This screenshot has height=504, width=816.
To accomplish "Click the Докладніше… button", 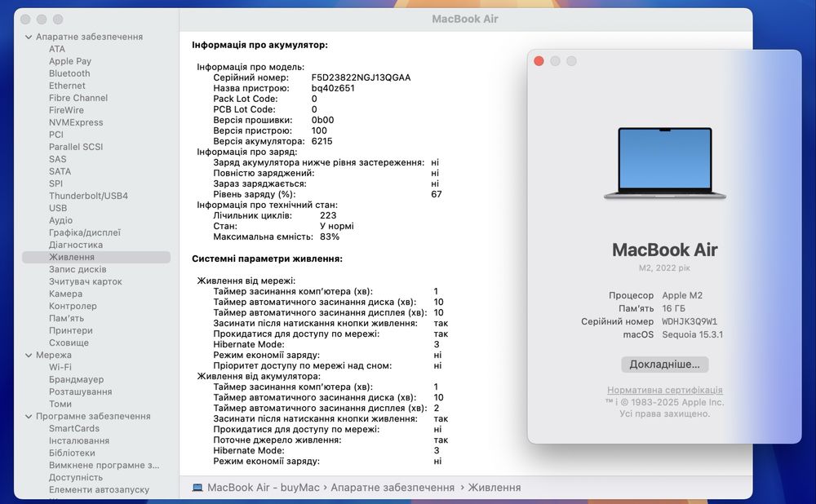I will click(x=664, y=365).
